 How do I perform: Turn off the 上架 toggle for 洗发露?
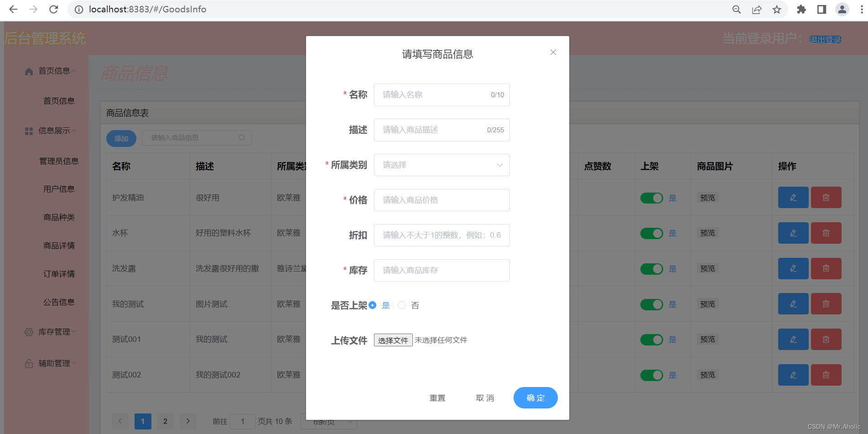coord(652,268)
